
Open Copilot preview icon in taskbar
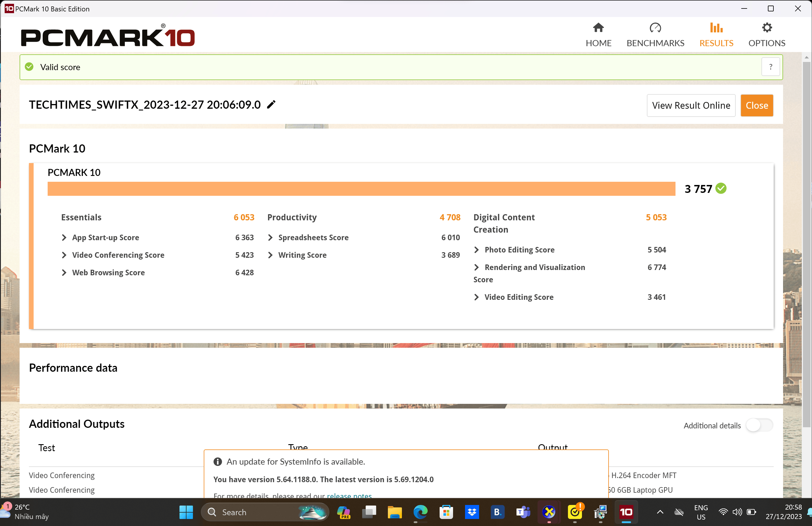coord(343,512)
